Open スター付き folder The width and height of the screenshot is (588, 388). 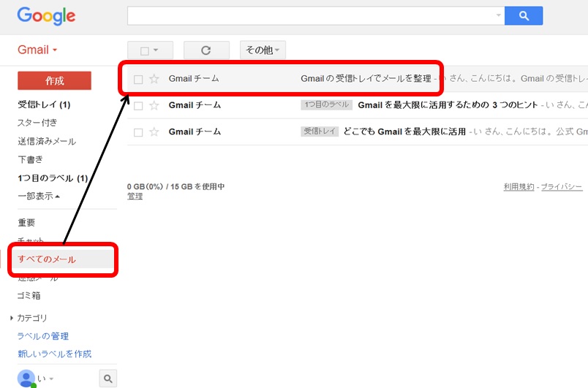tap(37, 123)
